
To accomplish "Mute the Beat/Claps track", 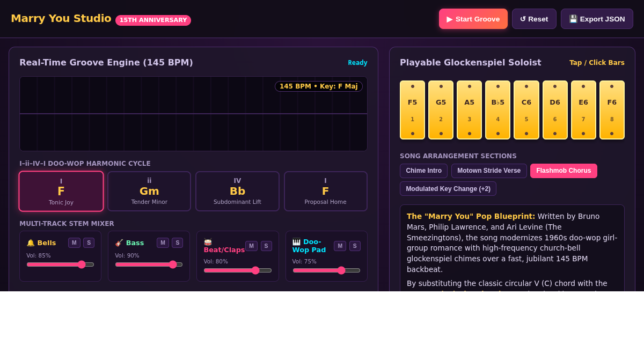I will [251, 246].
